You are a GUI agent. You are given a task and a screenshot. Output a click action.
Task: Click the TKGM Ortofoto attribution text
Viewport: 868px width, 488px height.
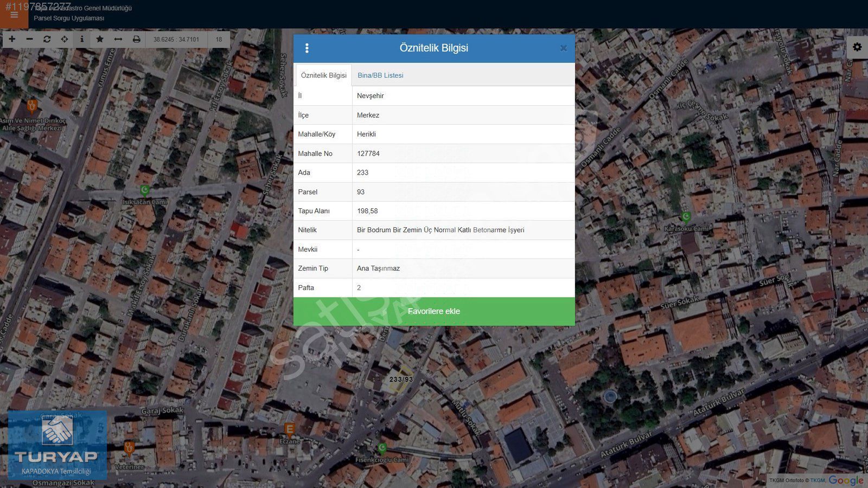797,480
